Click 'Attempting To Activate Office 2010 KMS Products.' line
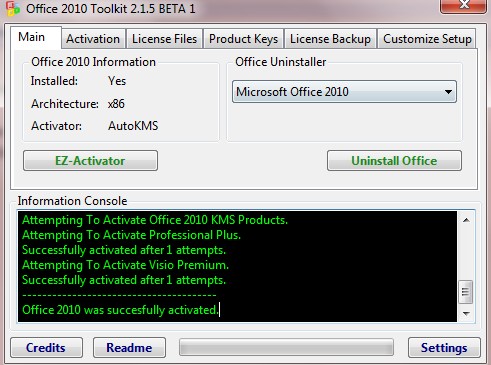This screenshot has width=491, height=365. coord(155,220)
